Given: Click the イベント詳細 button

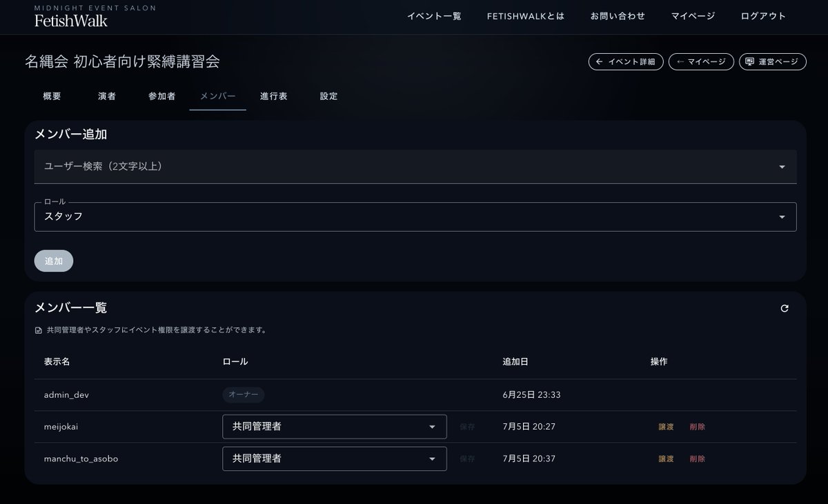Looking at the screenshot, I should (x=626, y=62).
